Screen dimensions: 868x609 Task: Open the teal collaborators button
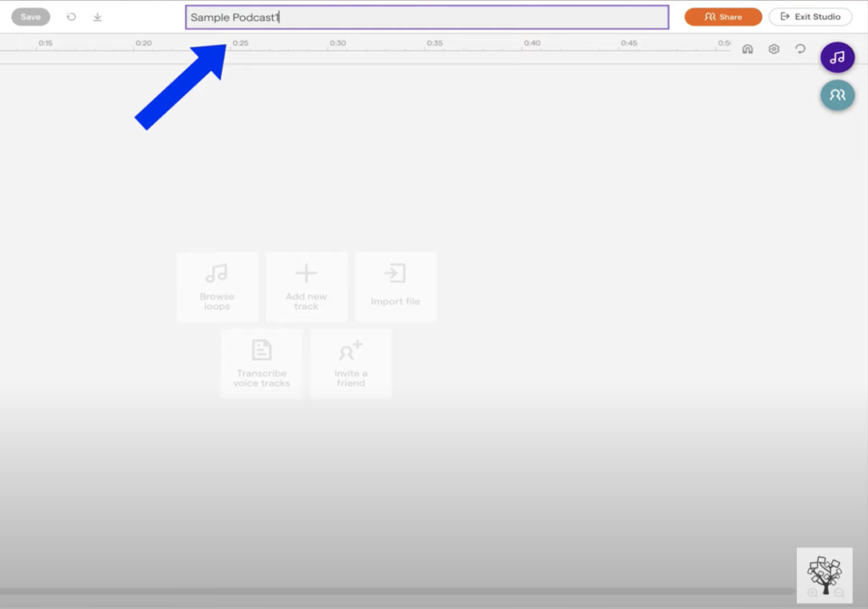coord(837,95)
